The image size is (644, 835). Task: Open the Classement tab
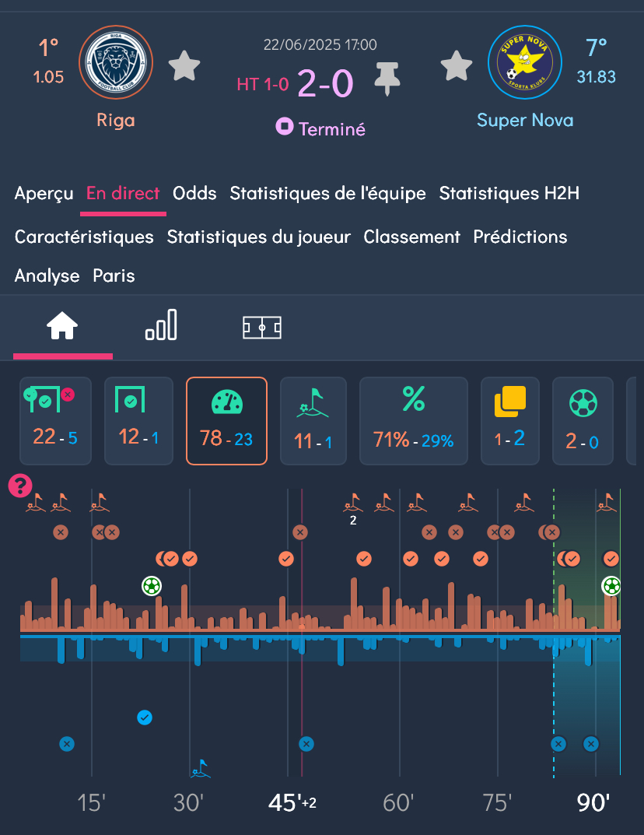411,237
